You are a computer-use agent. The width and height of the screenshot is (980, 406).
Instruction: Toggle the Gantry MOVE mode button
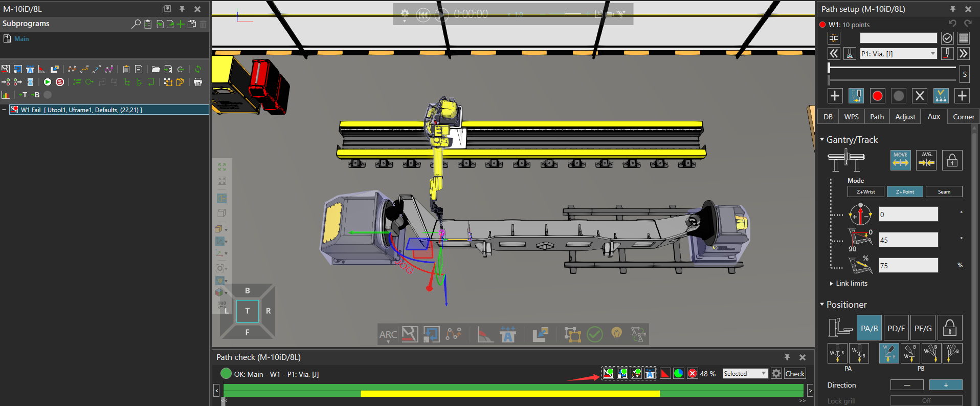click(x=900, y=160)
